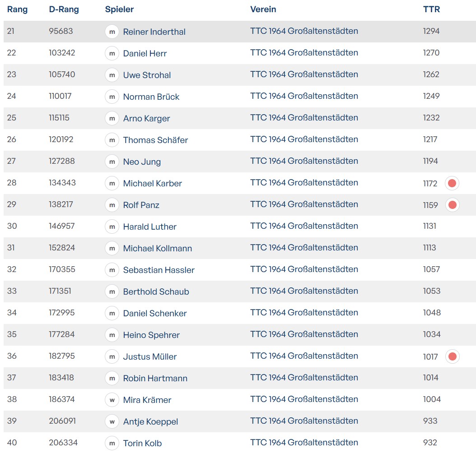Click the 'w' gender icon beside Mira Krämer
The width and height of the screenshot is (476, 453).
(x=112, y=400)
